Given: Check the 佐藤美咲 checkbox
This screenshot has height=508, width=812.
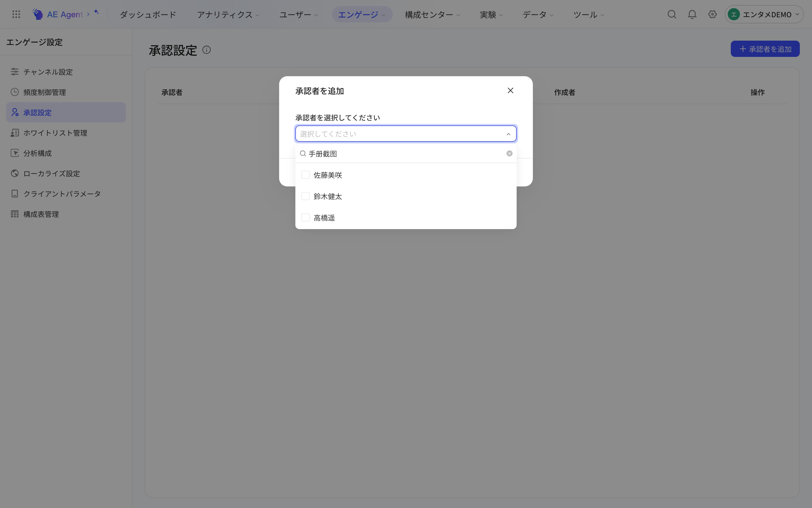Looking at the screenshot, I should click(305, 175).
